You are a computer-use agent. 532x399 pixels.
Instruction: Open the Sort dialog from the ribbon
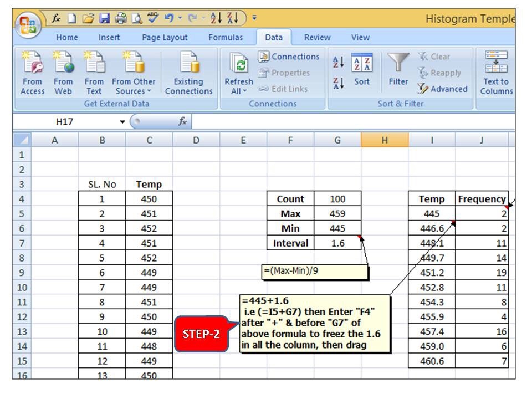tap(362, 70)
